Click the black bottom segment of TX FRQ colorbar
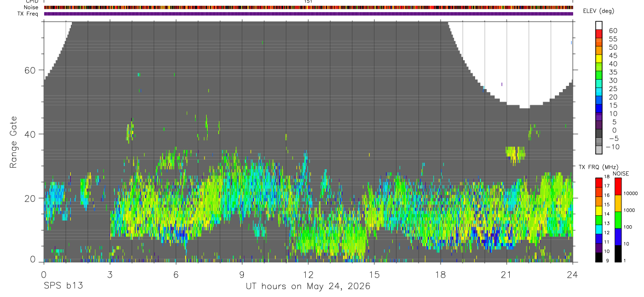The image size is (644, 297). click(598, 258)
